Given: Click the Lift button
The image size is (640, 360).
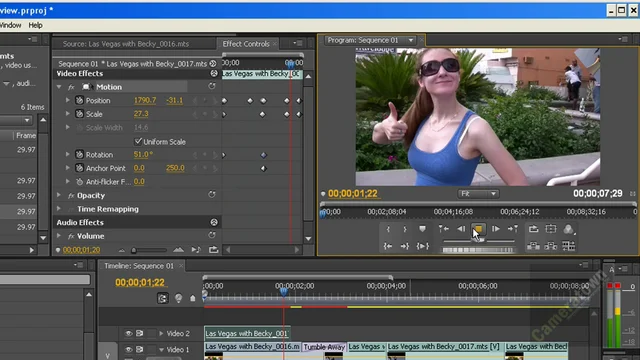Looking at the screenshot, I should pos(533,246).
